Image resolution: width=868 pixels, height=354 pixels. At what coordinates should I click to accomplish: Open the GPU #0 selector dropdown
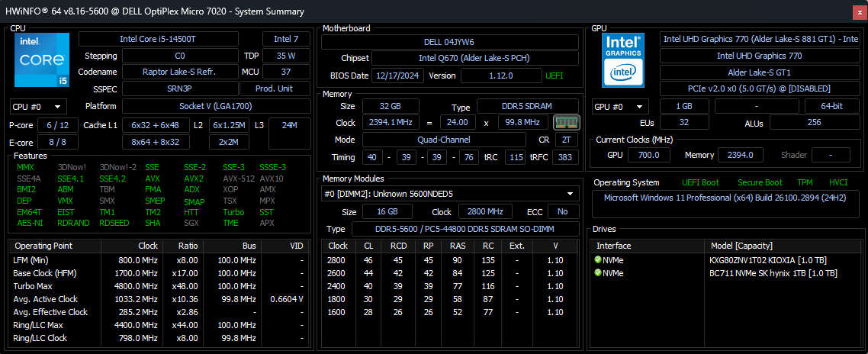(620, 106)
